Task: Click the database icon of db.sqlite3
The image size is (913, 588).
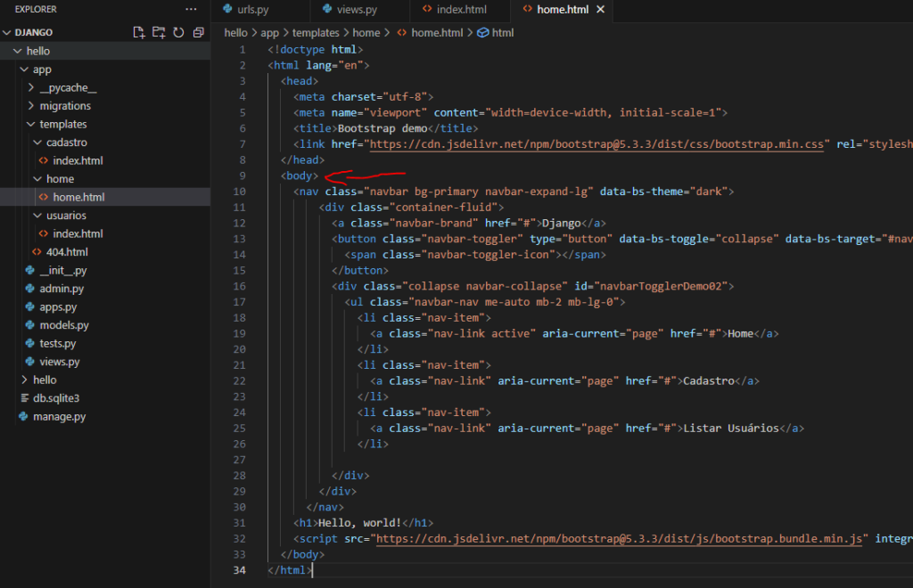Action: tap(24, 398)
